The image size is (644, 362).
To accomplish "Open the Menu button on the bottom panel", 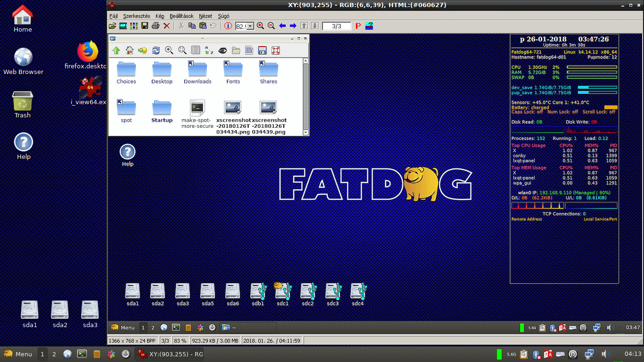I will pos(17,354).
